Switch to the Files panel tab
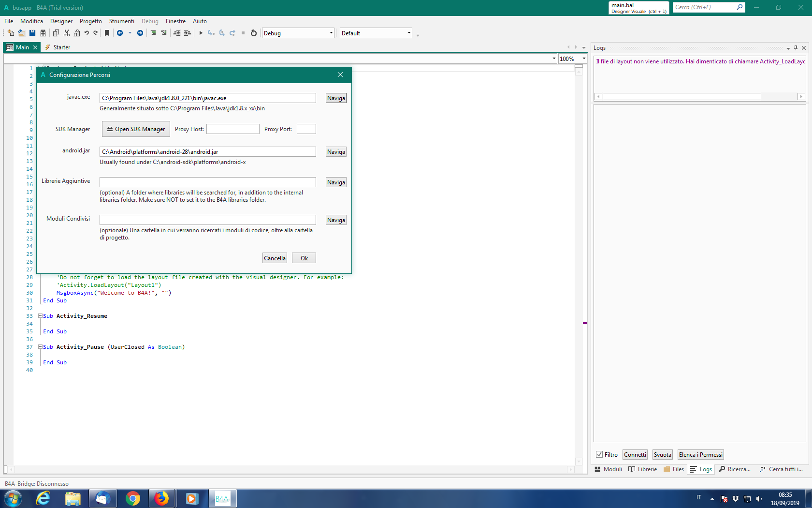The height and width of the screenshot is (508, 812). 674,469
